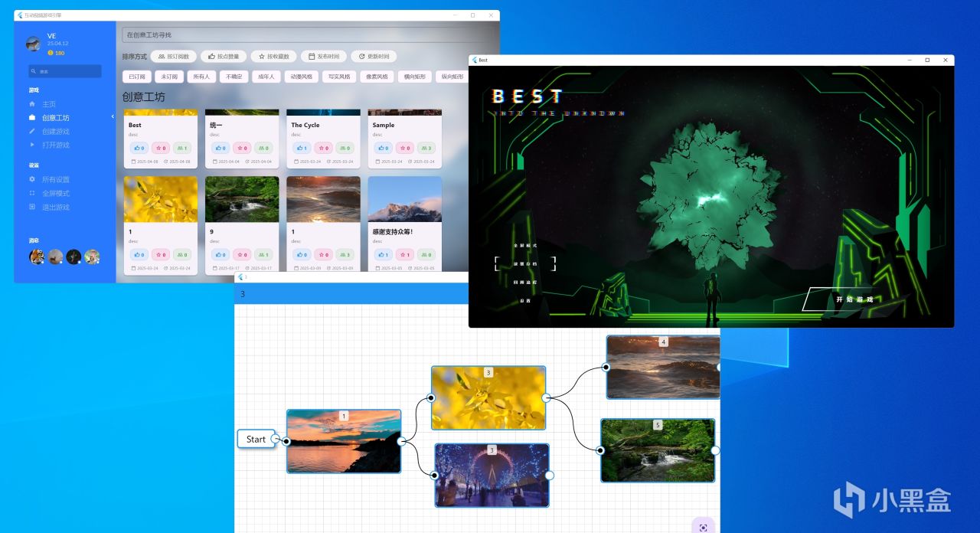Sort by 按订阅数
Image resolution: width=980 pixels, height=533 pixels.
(174, 56)
